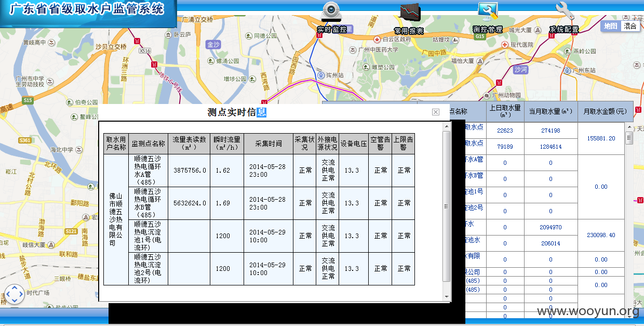
Task: Switch map view to 混合
Action: (x=630, y=26)
